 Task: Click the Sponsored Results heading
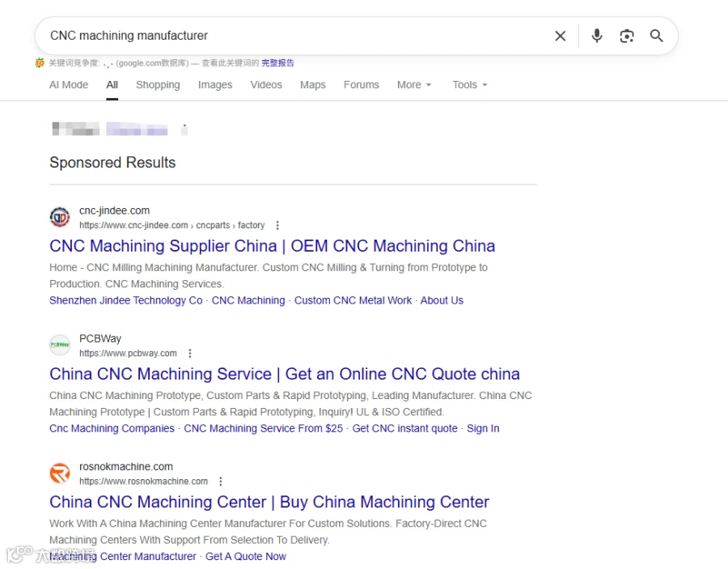coord(112,163)
